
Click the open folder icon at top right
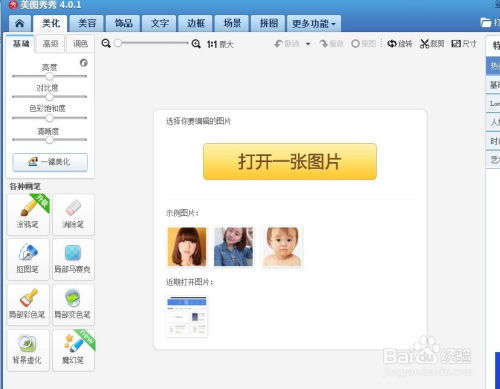[x=486, y=23]
